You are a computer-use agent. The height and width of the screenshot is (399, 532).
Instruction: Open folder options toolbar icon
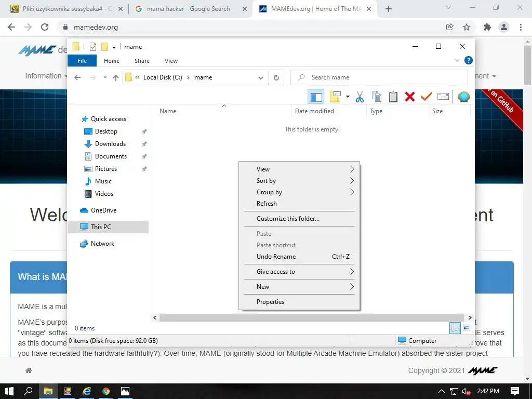pos(335,97)
